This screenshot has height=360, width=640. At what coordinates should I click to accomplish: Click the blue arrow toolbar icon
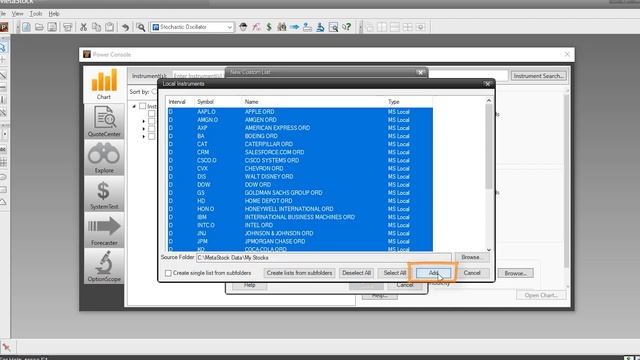click(294, 27)
